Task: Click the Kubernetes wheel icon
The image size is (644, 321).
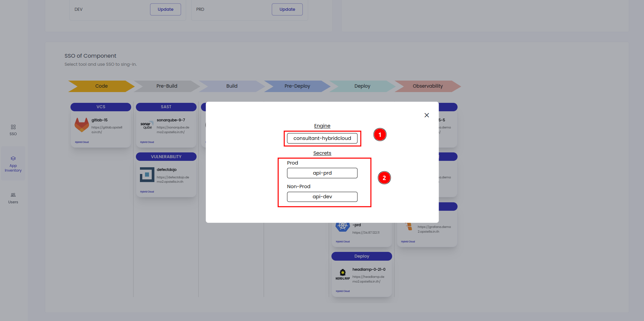Action: [x=343, y=226]
